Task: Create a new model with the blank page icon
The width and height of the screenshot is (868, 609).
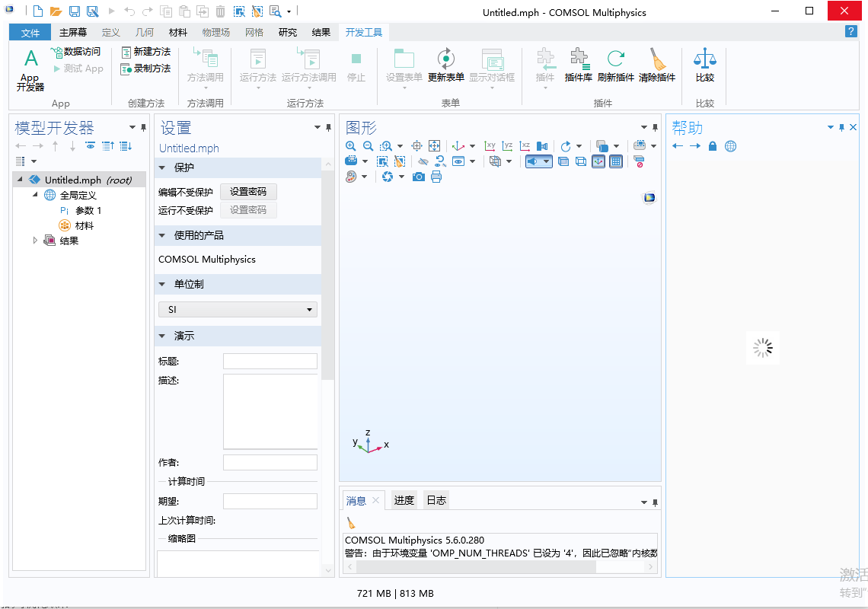Action: click(37, 11)
